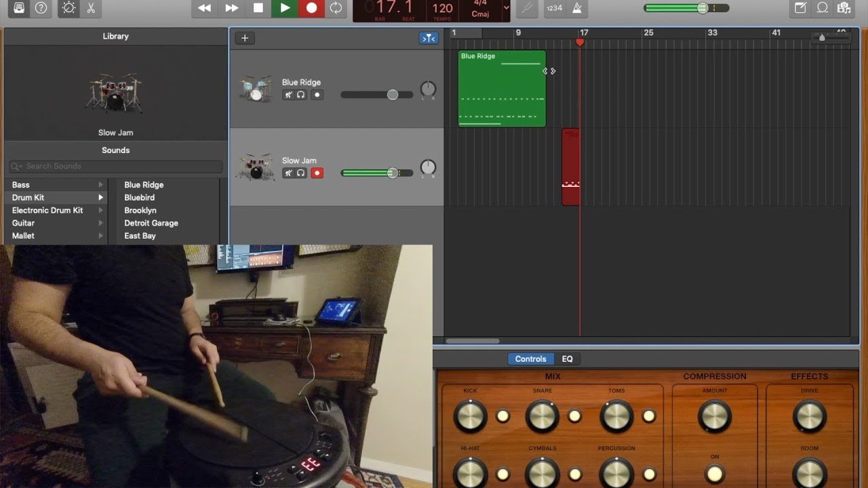Select the Brooklyn sound
This screenshot has height=488, width=868.
(140, 210)
